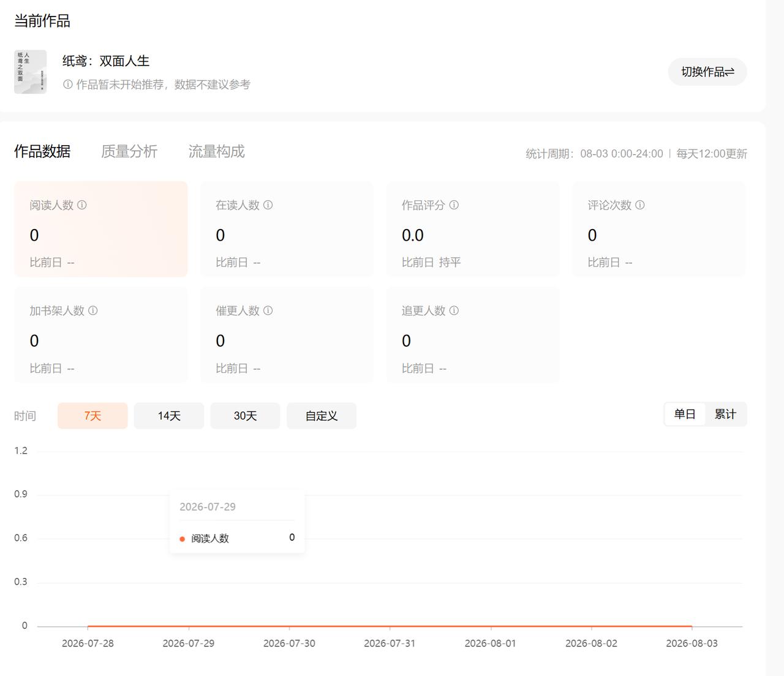Click the 时间 label
784x676 pixels.
[25, 416]
